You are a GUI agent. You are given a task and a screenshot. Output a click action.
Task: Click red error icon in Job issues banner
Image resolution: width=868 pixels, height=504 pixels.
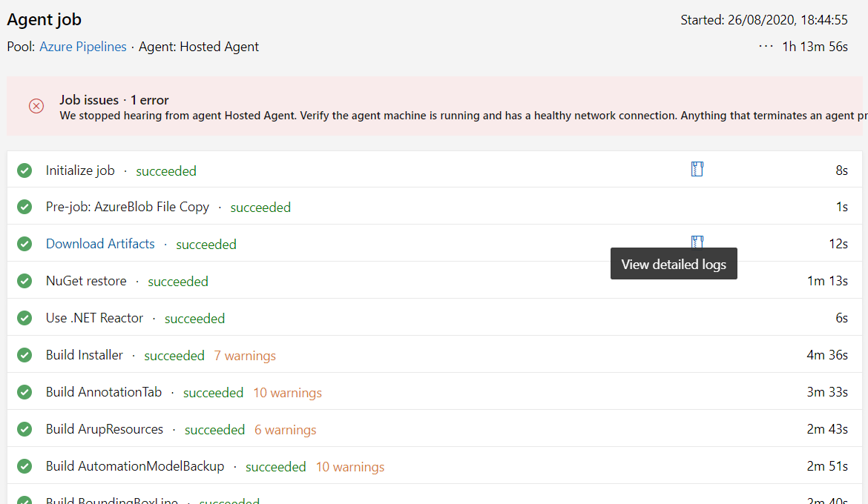point(36,106)
